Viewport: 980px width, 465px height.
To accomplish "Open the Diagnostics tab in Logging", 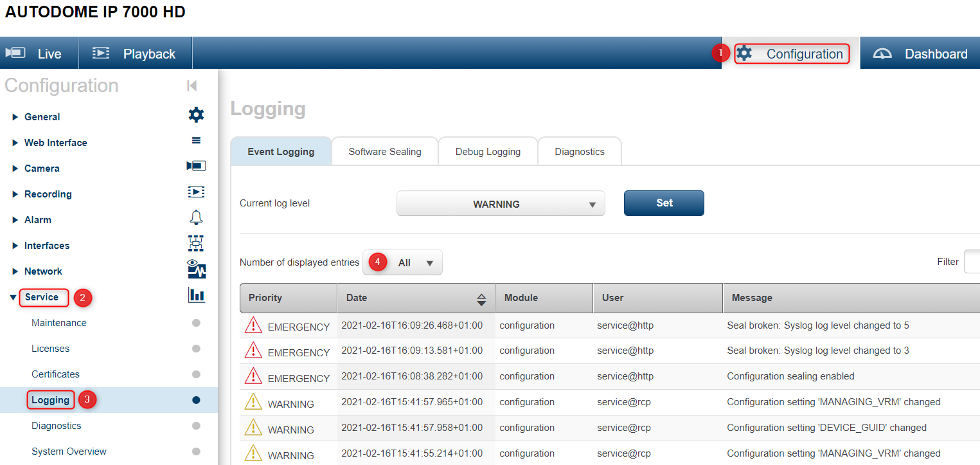I will pyautogui.click(x=580, y=152).
